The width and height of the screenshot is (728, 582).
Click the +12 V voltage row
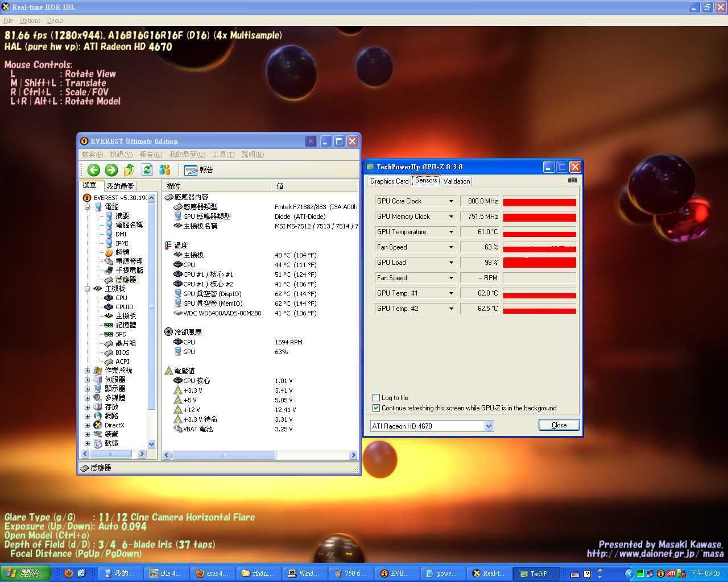click(260, 410)
